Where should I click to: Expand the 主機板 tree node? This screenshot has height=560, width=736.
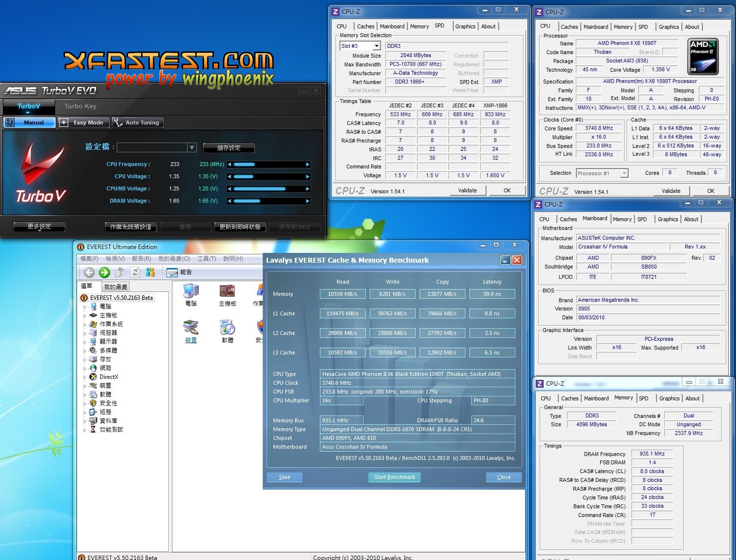point(84,316)
